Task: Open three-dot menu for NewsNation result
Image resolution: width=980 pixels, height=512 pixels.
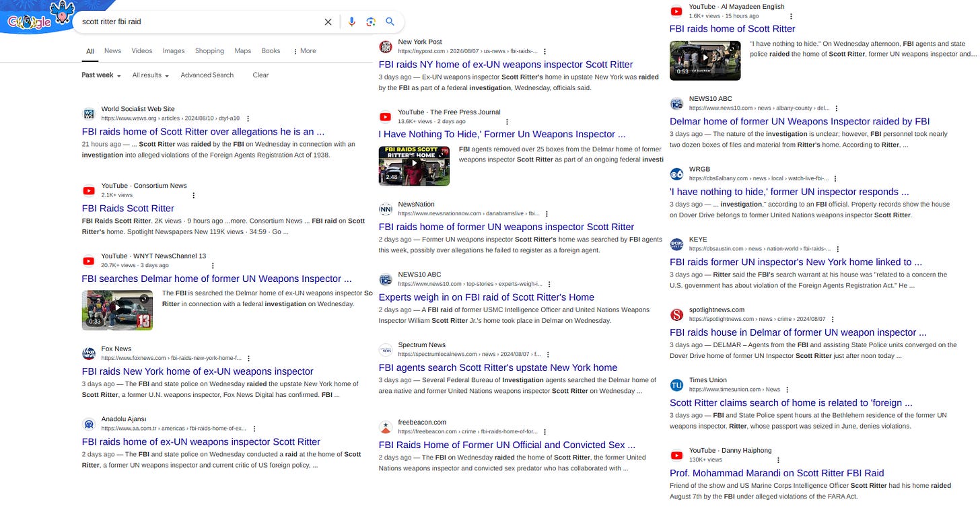Action: point(547,214)
